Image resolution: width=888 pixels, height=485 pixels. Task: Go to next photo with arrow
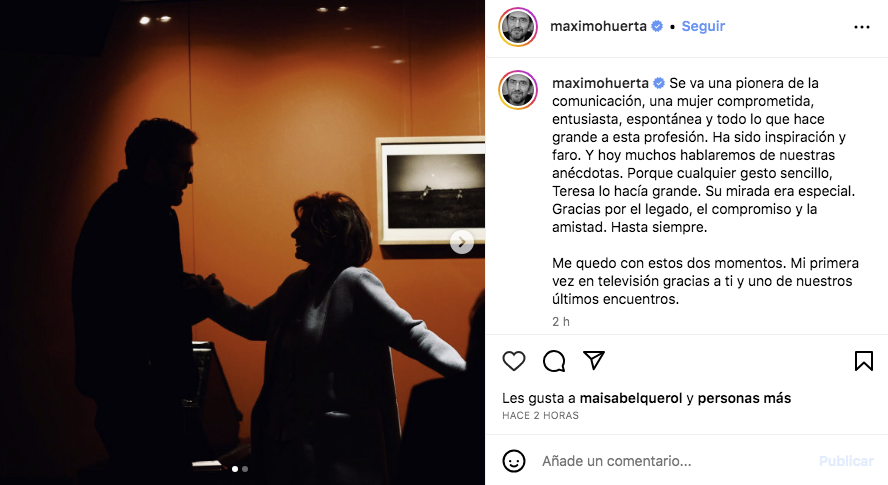click(462, 242)
